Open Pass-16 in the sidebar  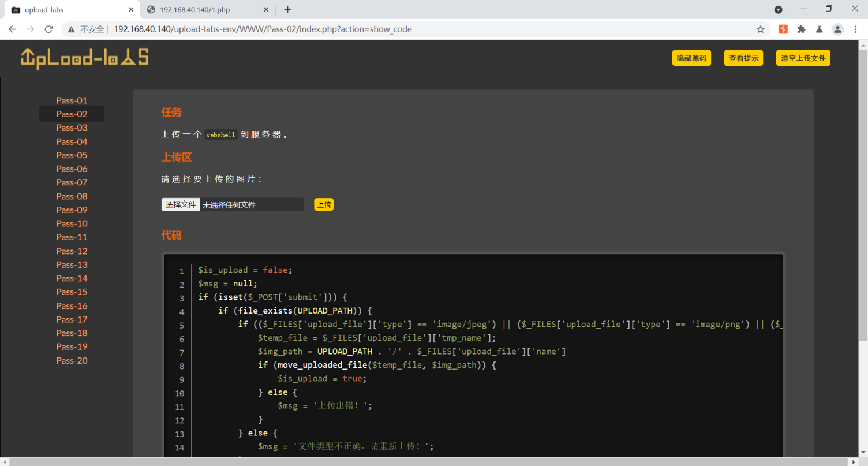[72, 306]
